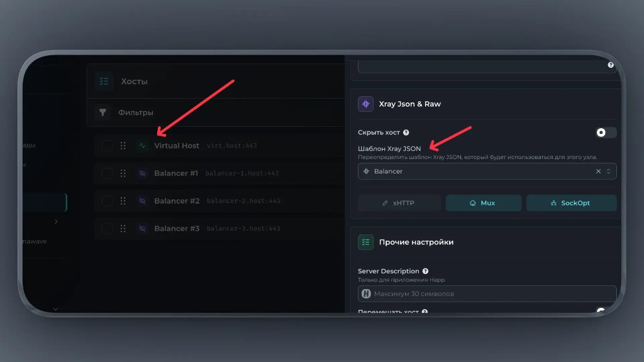The height and width of the screenshot is (362, 644).
Task: Click the hidden-eye icon on Balancer #1
Action: pos(142,173)
